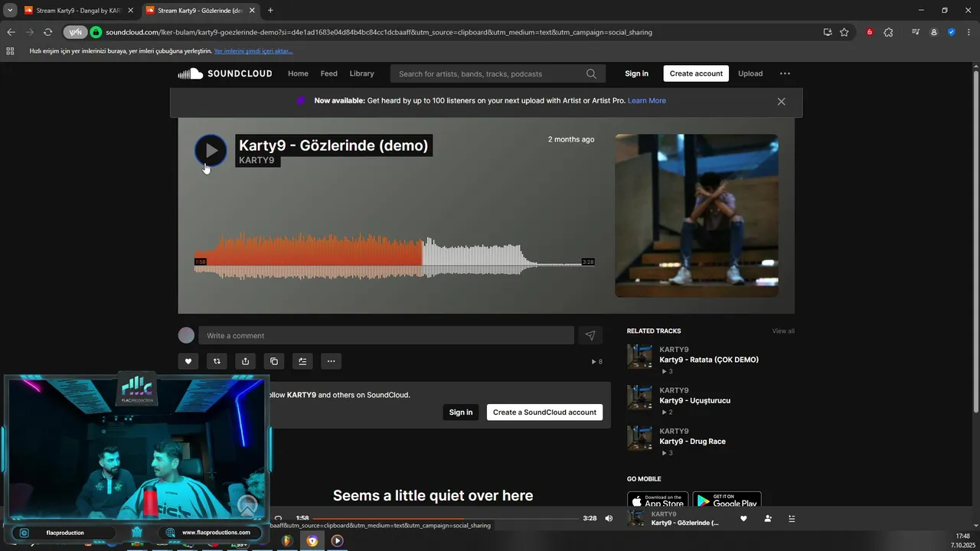
Task: Like the track with heart button
Action: tap(188, 361)
